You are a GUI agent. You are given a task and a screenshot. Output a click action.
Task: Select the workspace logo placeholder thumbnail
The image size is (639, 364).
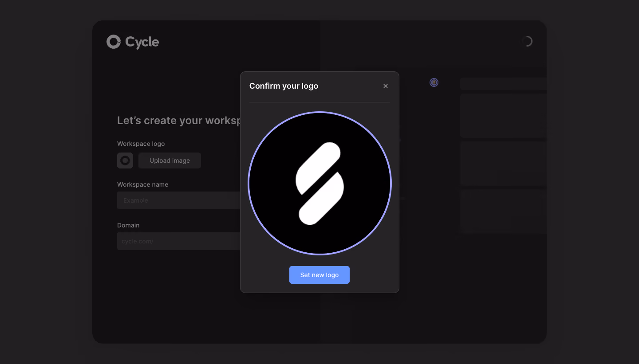pos(125,160)
